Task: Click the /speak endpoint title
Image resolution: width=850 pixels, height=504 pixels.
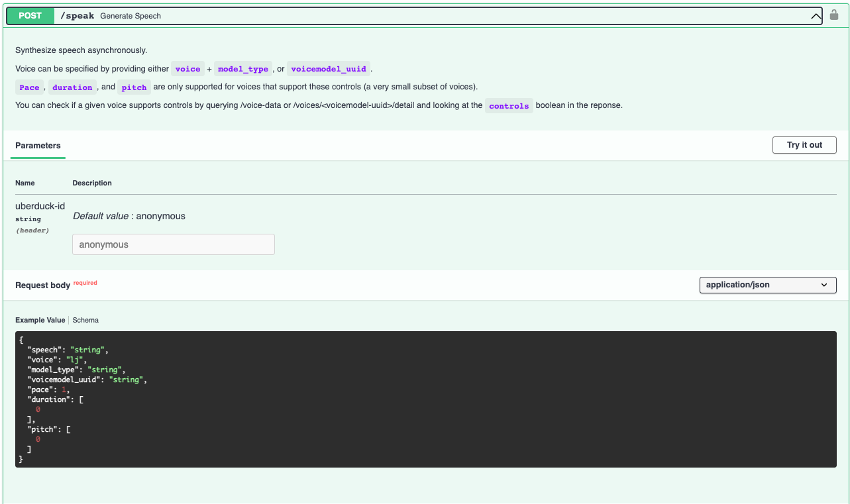Action: point(77,15)
